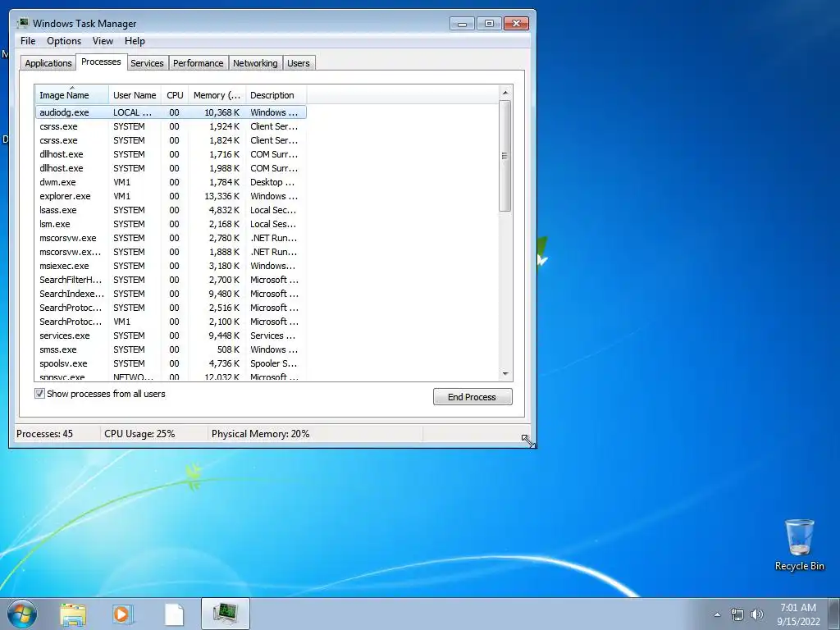
Task: Select the msiexec.exe process
Action: tap(171, 266)
